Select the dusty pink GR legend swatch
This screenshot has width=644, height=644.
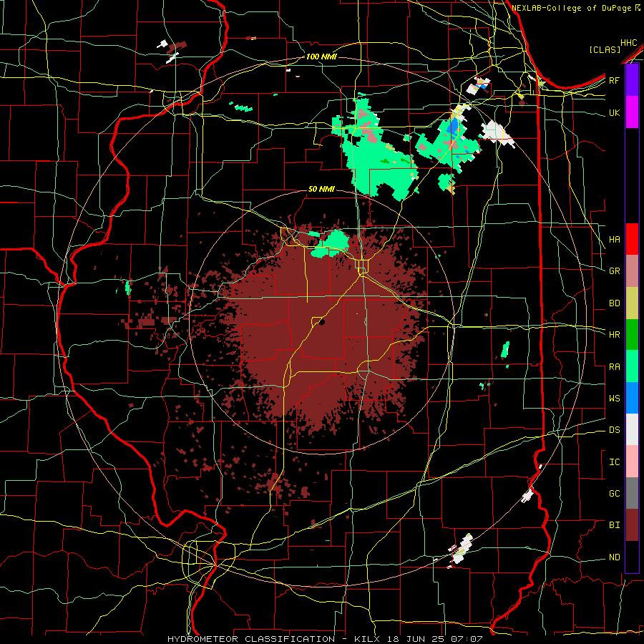click(632, 271)
